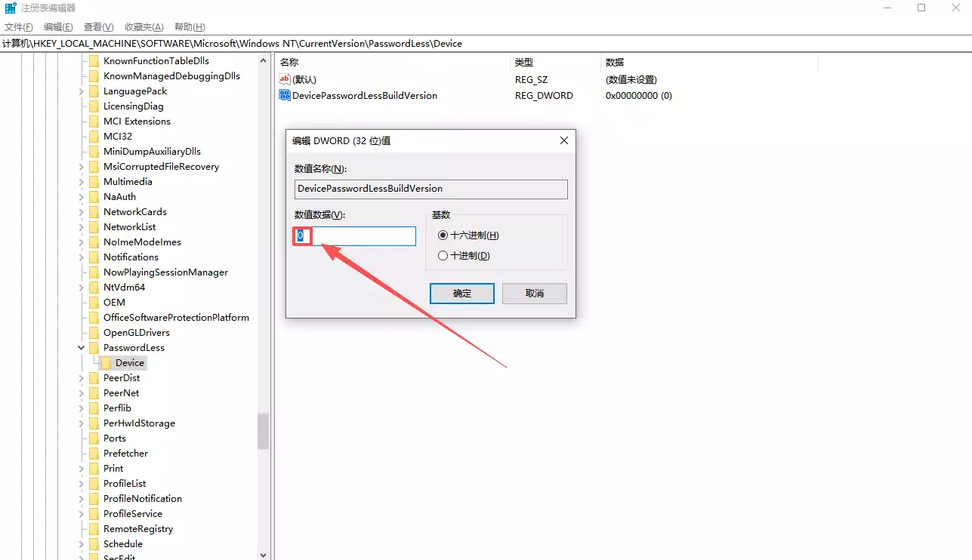This screenshot has width=972, height=560.
Task: Click the PasswordLess folder icon
Action: coord(94,348)
